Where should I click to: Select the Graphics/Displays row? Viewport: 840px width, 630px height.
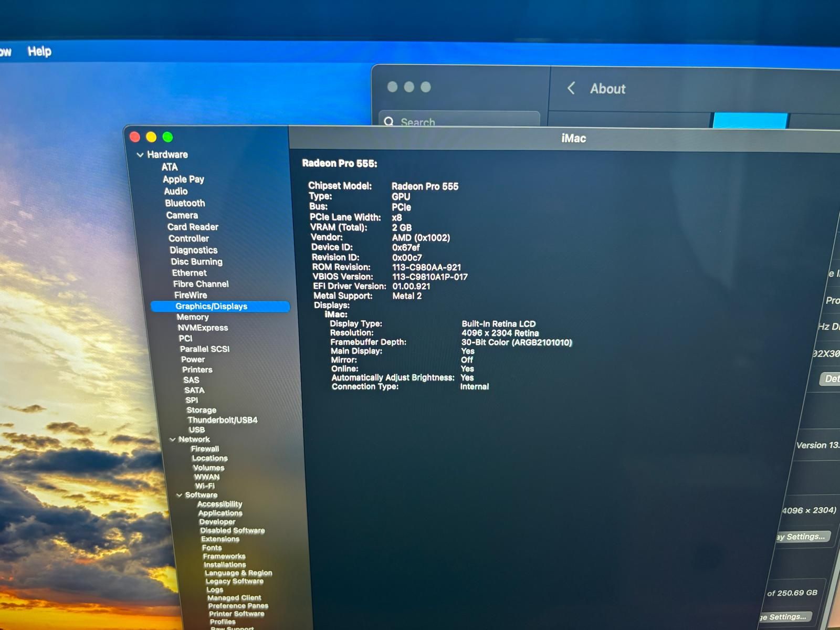(220, 306)
